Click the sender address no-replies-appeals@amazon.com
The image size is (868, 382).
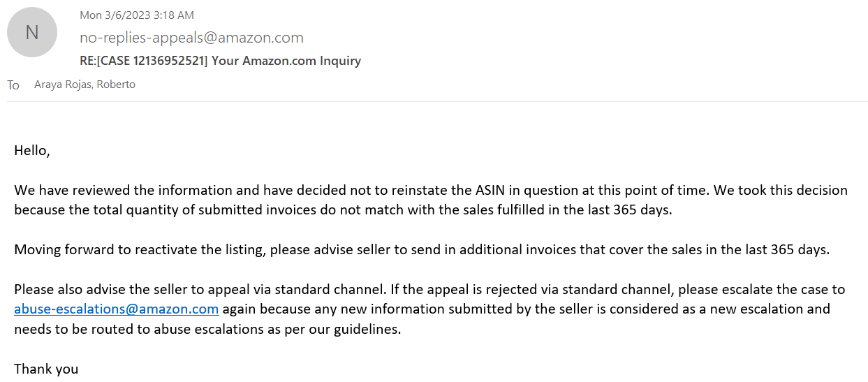191,38
